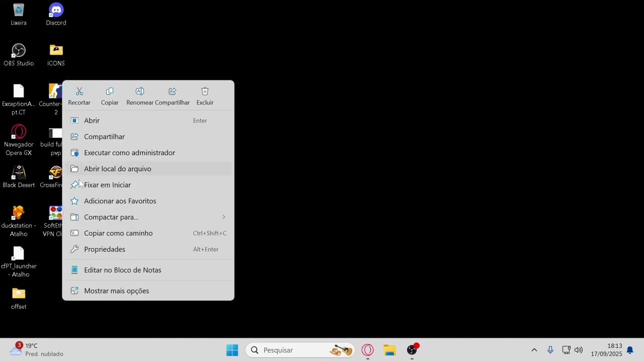The width and height of the screenshot is (644, 362).
Task: Expand the Compactar para submenu arrow
Action: (223, 217)
